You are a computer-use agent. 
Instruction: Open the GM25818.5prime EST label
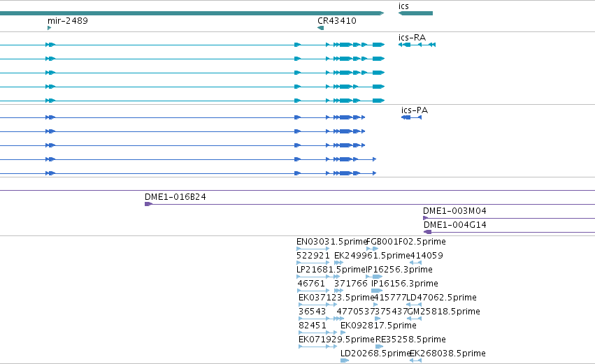[443, 312]
